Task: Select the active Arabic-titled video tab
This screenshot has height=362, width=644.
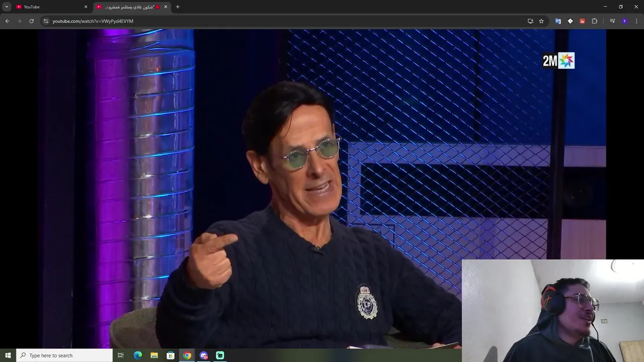Action: pyautogui.click(x=132, y=7)
